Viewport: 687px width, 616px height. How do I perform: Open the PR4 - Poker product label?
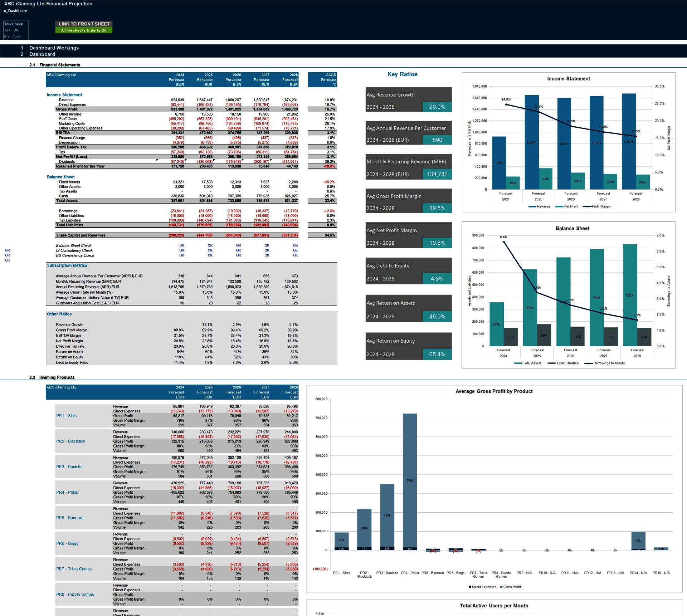(x=67, y=493)
